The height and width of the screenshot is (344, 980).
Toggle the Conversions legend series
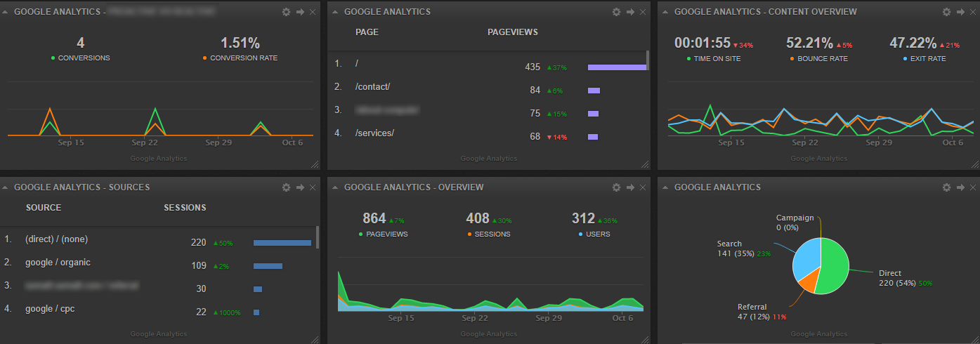click(x=81, y=58)
